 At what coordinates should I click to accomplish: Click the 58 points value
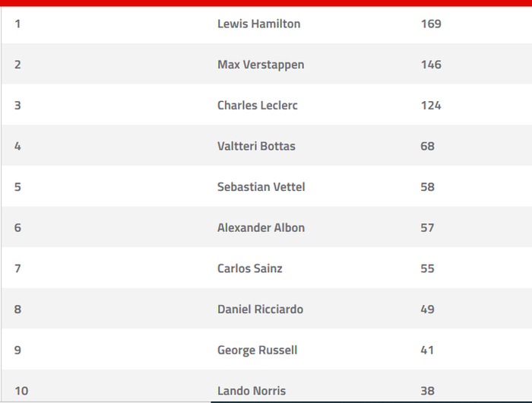pyautogui.click(x=427, y=187)
